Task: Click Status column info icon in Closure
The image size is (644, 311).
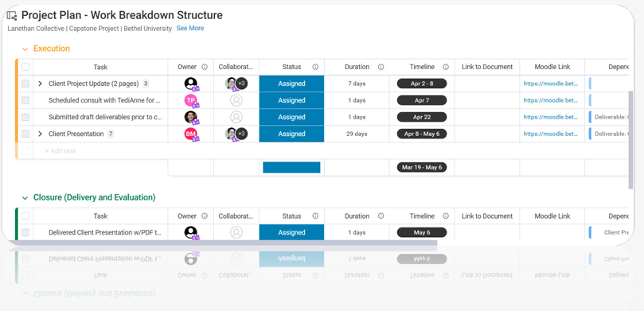Action: 315,216
